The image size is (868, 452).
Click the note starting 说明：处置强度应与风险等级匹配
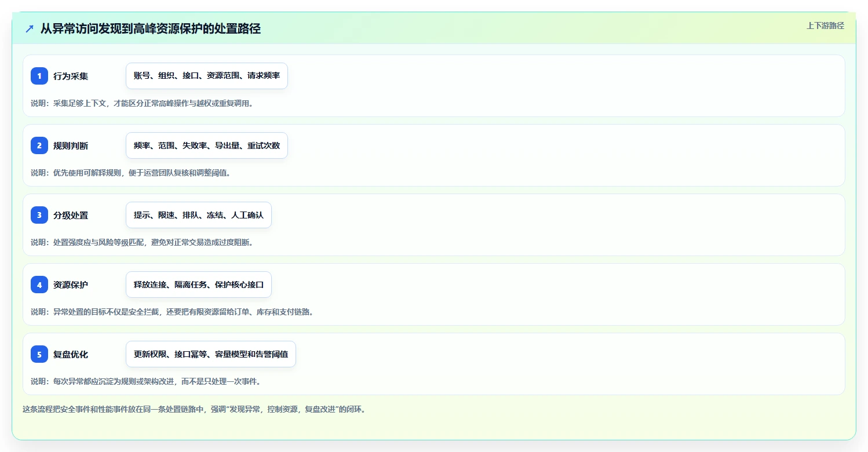142,242
